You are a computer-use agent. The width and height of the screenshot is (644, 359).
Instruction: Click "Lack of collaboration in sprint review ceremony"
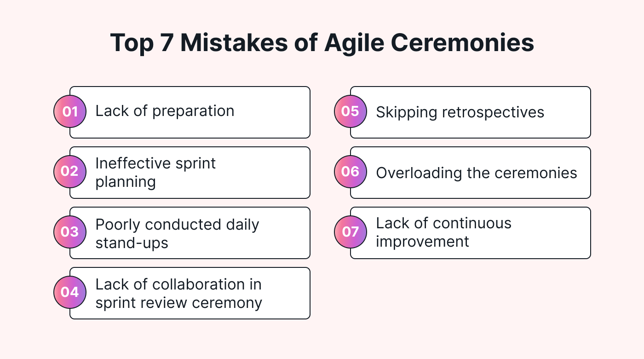[178, 293]
